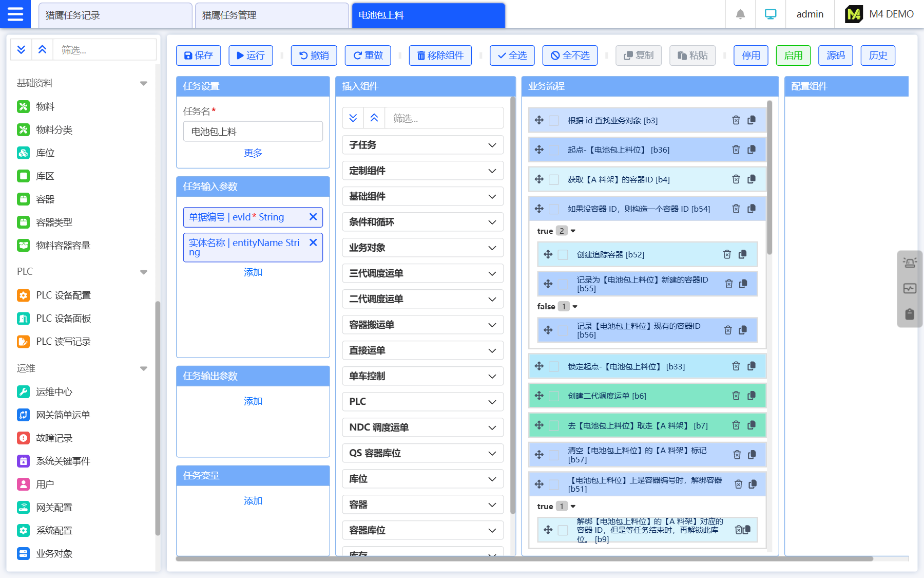Screen dimensions: 924x578
Task: Delete the 创建二代调度运单 [b6] step
Action: [736, 396]
